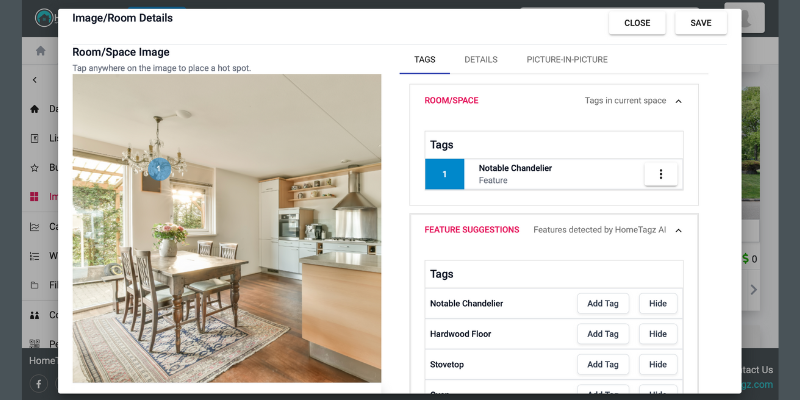800x400 pixels.
Task: Add Tag for Hardwood Floor
Action: (603, 334)
